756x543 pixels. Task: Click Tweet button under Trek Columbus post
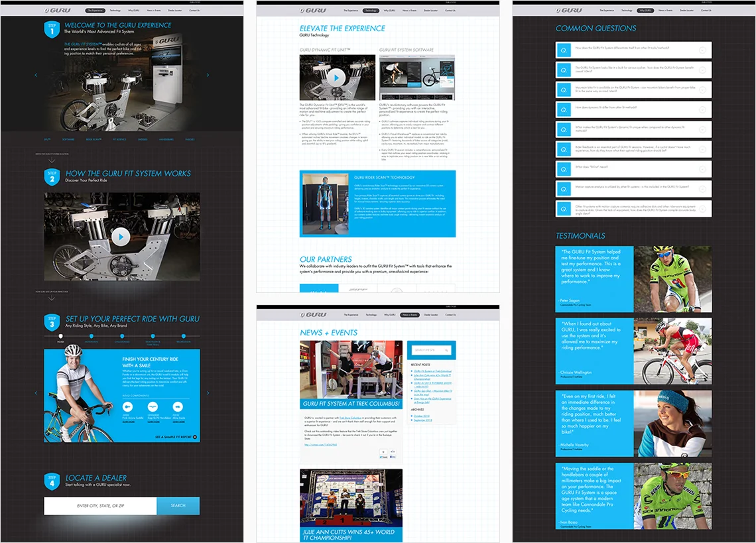coord(383,457)
